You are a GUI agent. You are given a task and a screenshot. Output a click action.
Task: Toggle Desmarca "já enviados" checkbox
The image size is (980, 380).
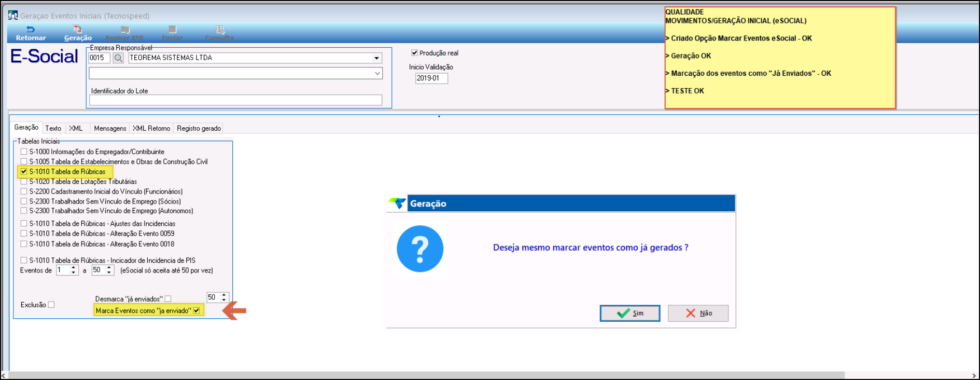(168, 299)
